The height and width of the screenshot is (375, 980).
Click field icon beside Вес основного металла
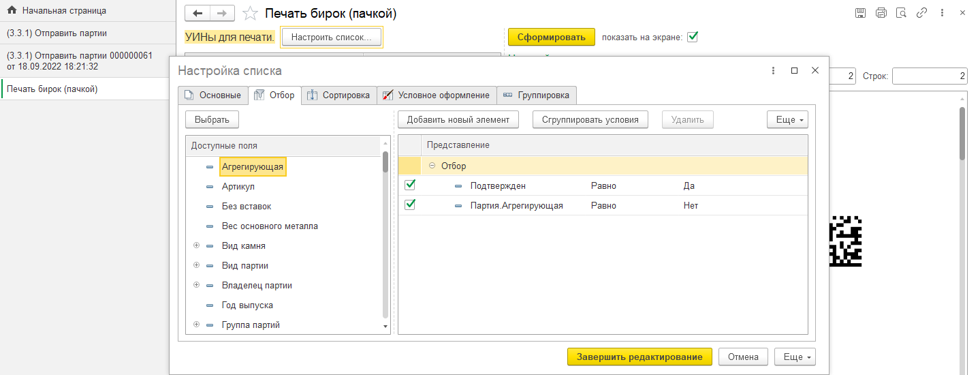point(210,226)
